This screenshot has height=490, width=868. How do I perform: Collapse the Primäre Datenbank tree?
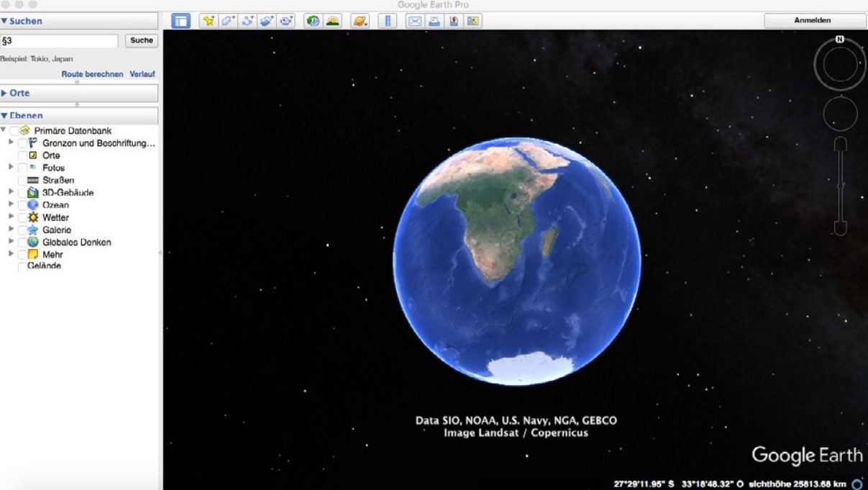tap(4, 130)
